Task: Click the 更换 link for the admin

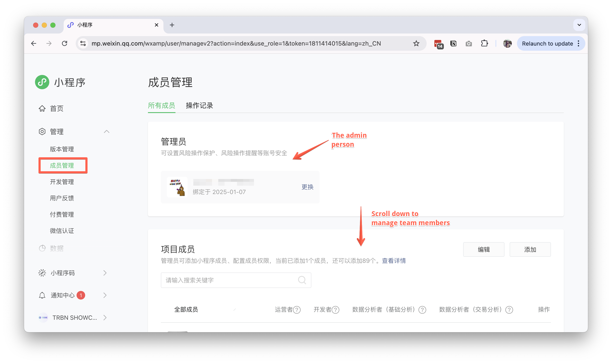Action: click(x=307, y=187)
